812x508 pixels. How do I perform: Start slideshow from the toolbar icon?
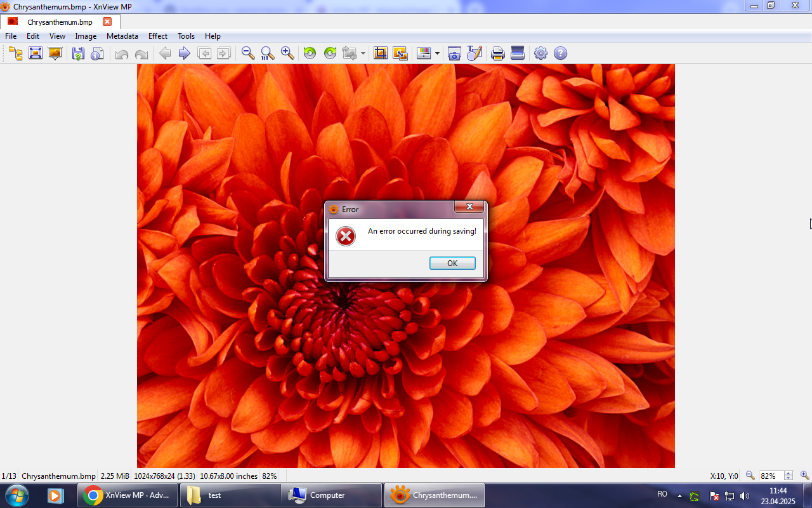[55, 53]
